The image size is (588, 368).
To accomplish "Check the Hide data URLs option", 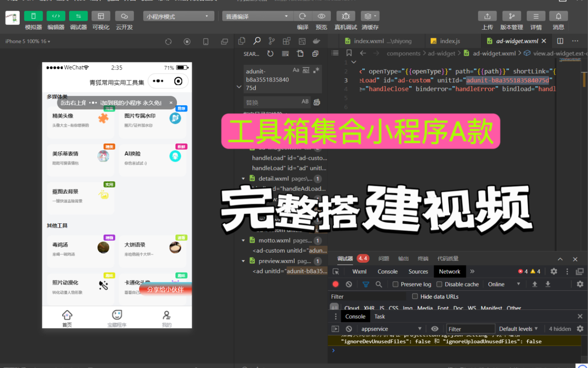I will pos(414,296).
